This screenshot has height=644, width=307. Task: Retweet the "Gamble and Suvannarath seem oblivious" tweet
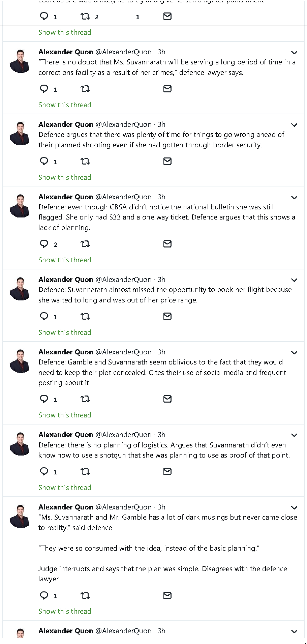coord(85,399)
